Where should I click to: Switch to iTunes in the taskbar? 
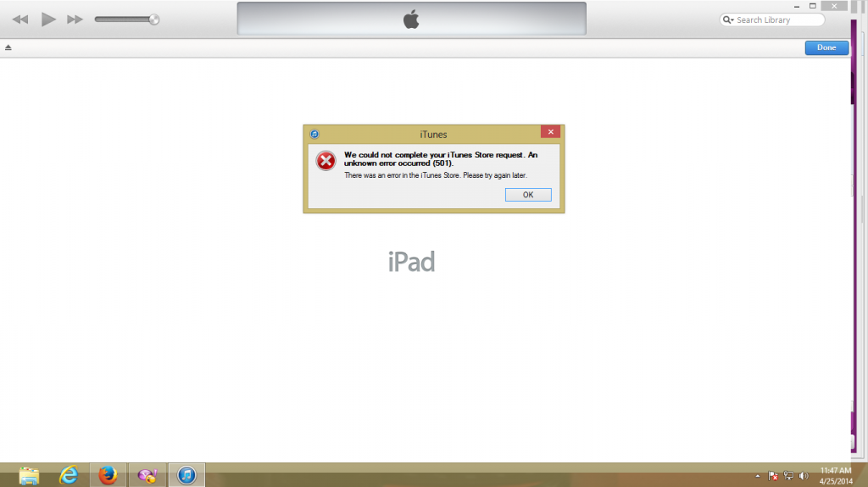pyautogui.click(x=186, y=475)
